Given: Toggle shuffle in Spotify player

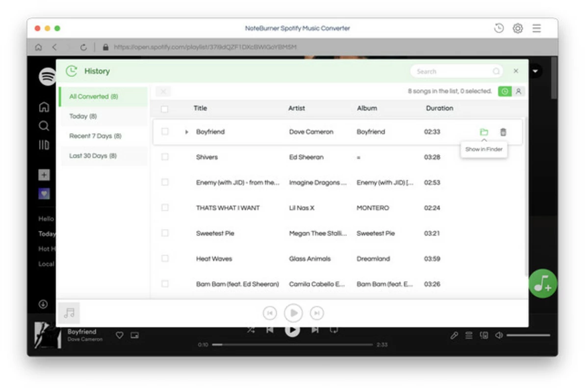Looking at the screenshot, I should point(251,330).
